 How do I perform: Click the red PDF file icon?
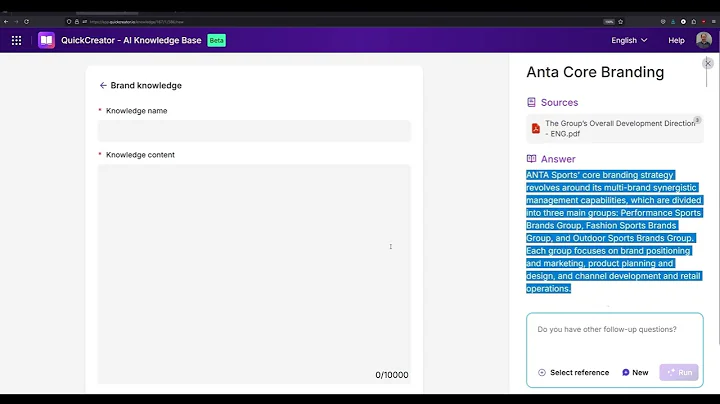tap(535, 129)
